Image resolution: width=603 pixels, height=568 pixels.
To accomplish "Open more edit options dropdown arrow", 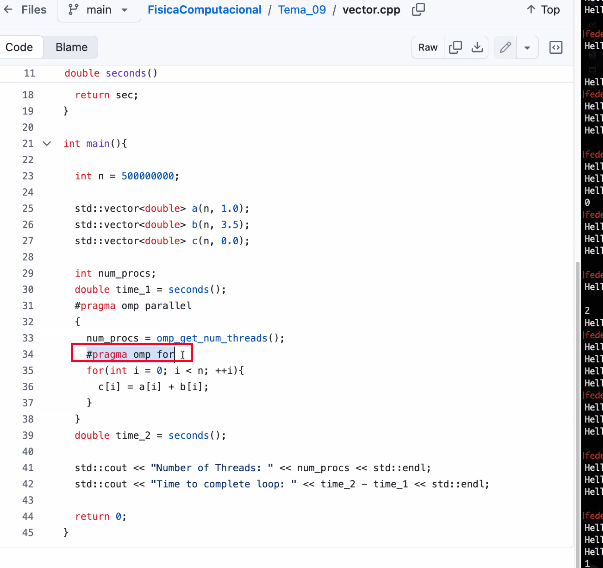I will pyautogui.click(x=527, y=48).
